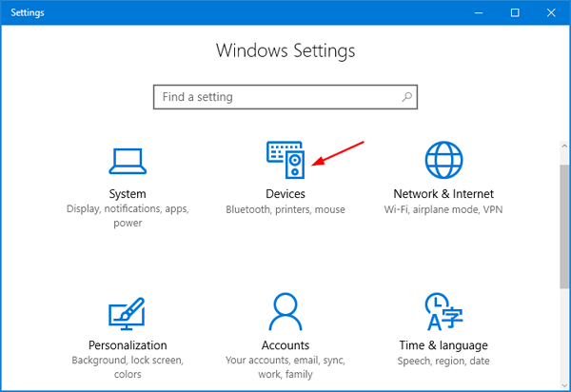The height and width of the screenshot is (392, 571).
Task: Select the Accounts label
Action: pos(285,345)
